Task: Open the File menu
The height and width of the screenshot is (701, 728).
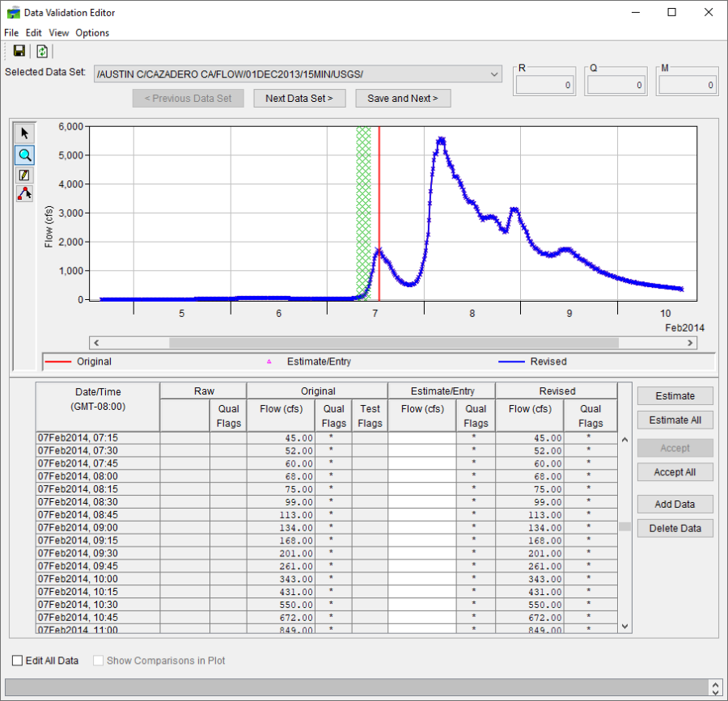Action: point(11,33)
